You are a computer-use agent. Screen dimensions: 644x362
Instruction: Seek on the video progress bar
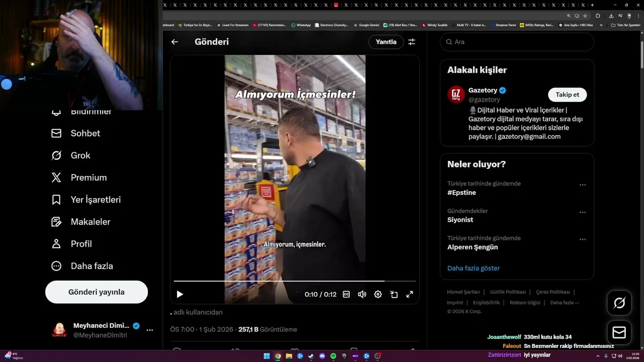(x=295, y=281)
